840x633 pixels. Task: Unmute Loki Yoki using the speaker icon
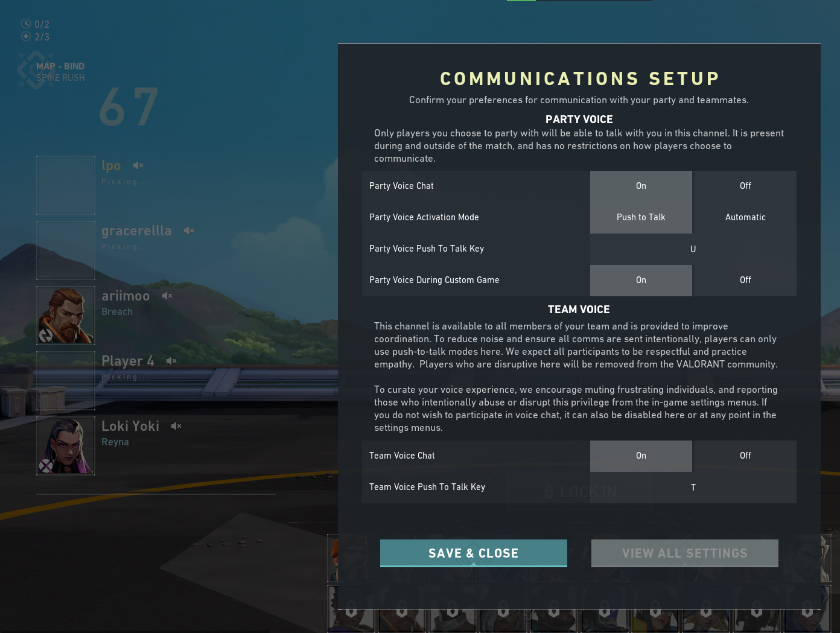176,426
